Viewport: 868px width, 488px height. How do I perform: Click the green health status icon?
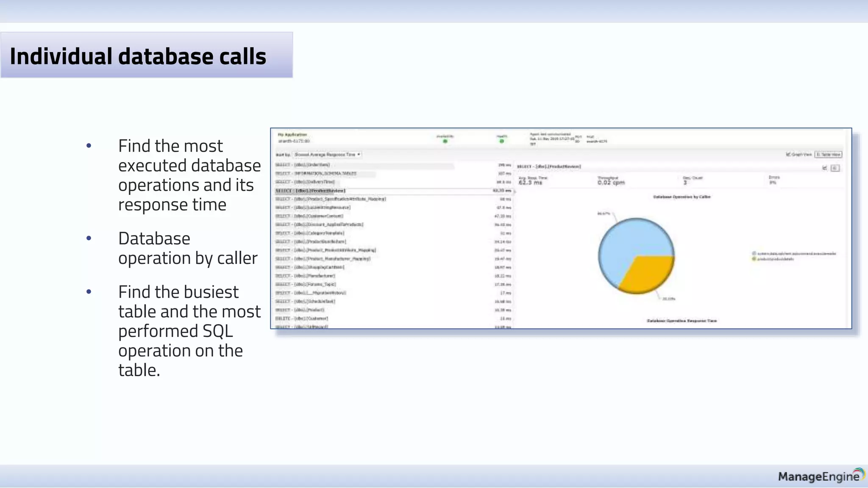point(501,141)
